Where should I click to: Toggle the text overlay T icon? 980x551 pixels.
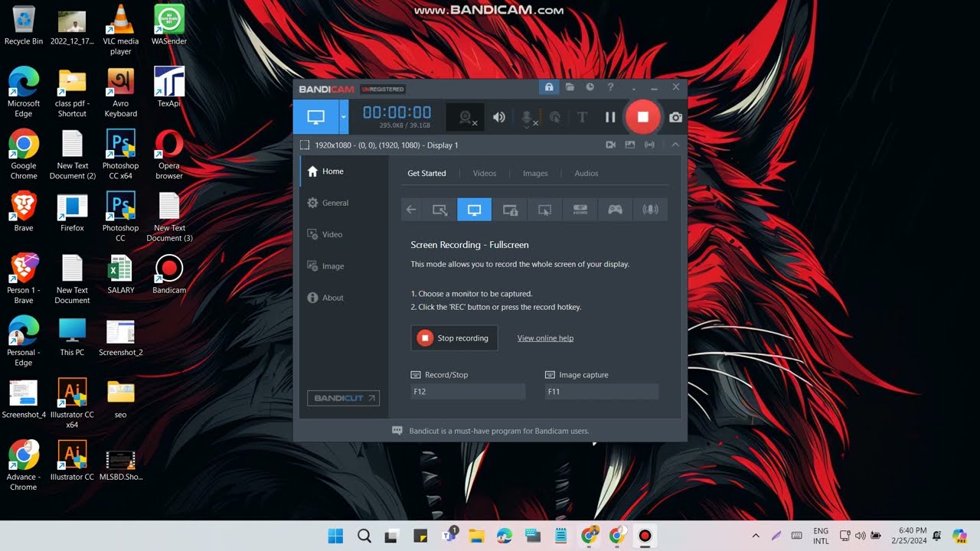(x=582, y=117)
